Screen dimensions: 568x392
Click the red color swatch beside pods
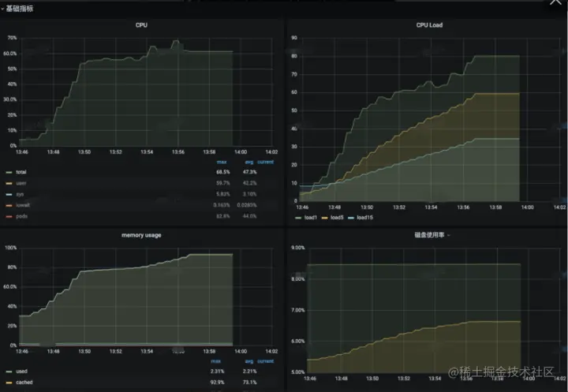pyautogui.click(x=9, y=217)
